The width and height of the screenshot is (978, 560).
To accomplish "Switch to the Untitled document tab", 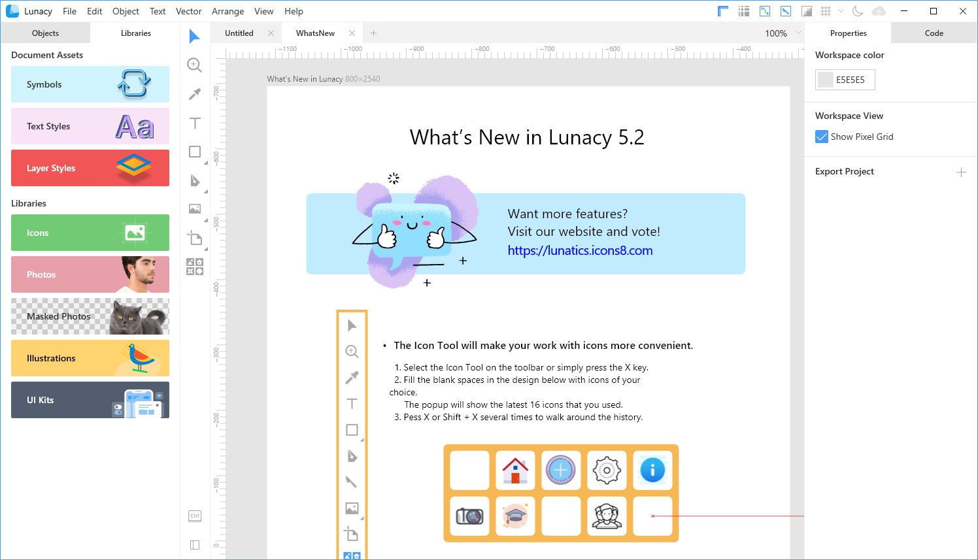I will click(239, 33).
